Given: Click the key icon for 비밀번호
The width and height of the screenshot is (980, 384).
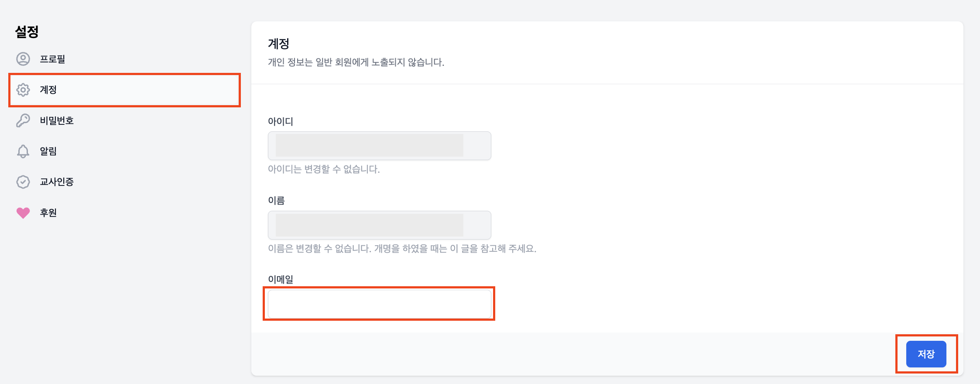Looking at the screenshot, I should click(x=23, y=120).
